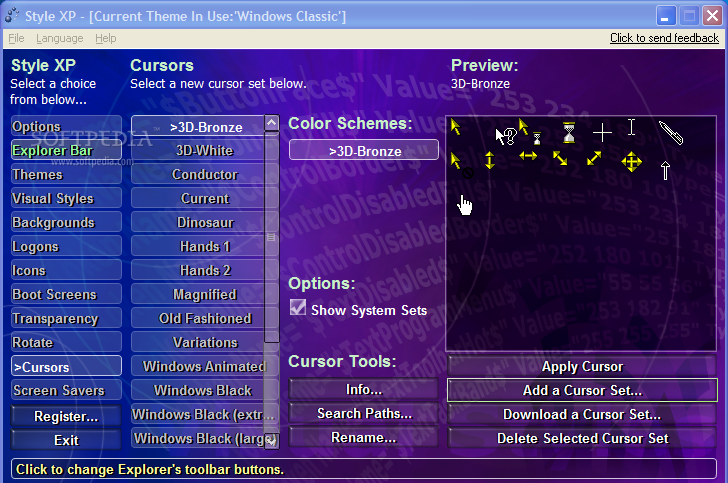The image size is (728, 483).
Task: Select the Variations cursor set
Action: coord(198,342)
